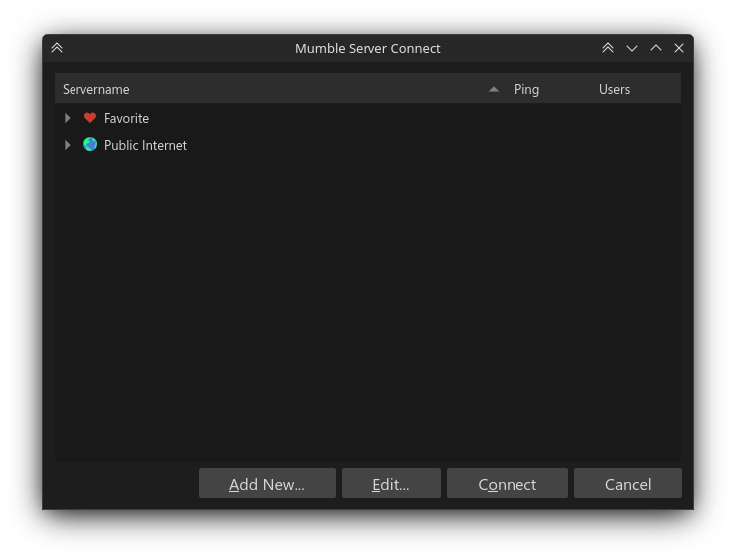Screen dimensions: 736x560
Task: Click the red heart Favorite icon
Action: tap(90, 118)
